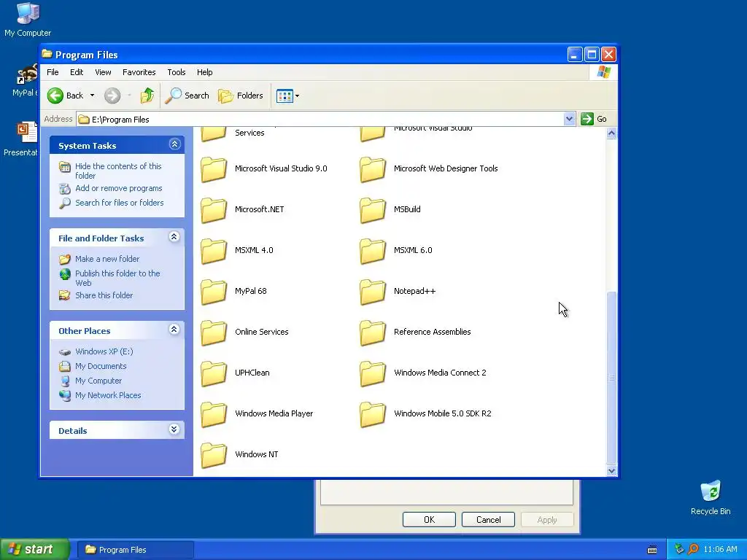Viewport: 747px width, 560px height.
Task: Toggle the Folders pane button
Action: click(x=241, y=96)
